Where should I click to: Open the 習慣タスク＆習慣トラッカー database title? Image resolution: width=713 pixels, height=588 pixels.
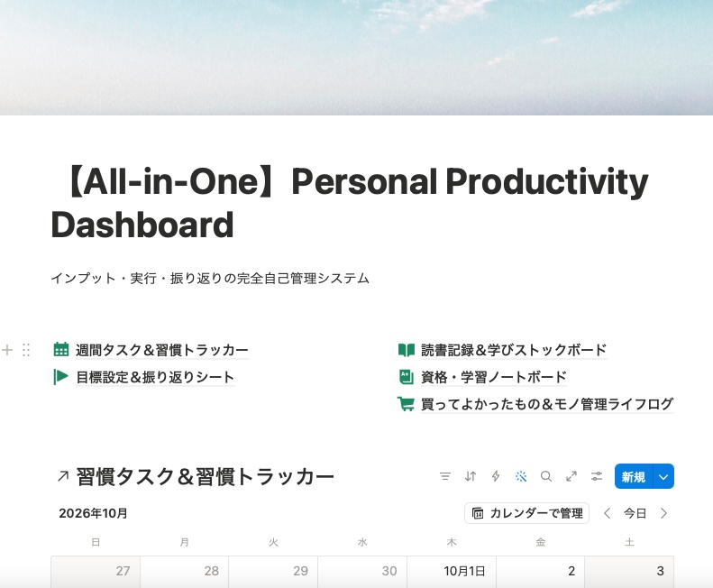coord(206,476)
